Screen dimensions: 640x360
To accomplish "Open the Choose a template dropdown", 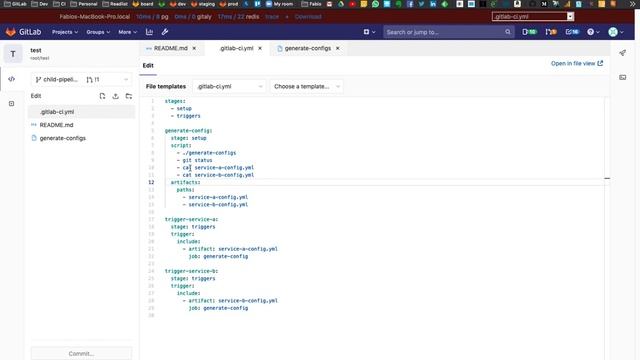I will pos(306,87).
